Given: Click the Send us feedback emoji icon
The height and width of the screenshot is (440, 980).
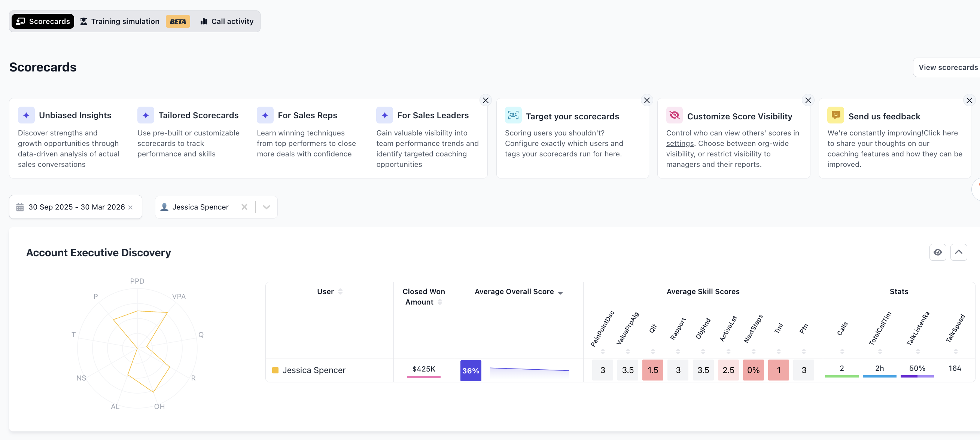Looking at the screenshot, I should point(836,115).
